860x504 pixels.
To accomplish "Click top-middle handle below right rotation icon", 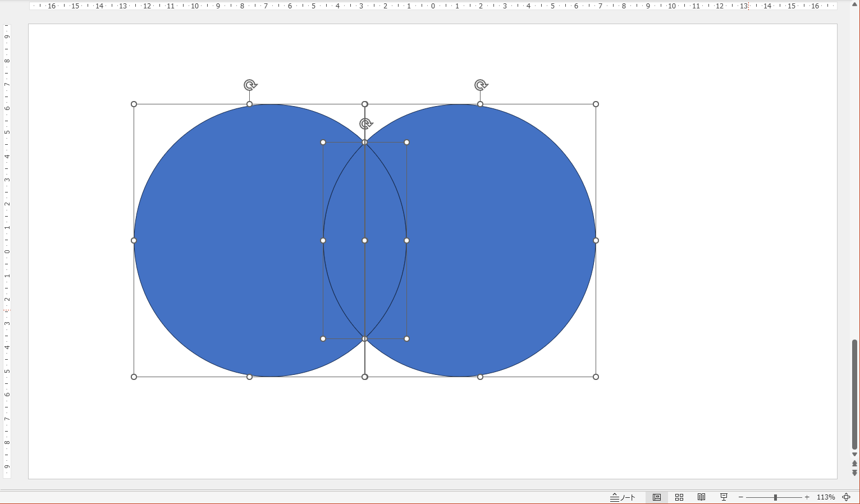I will (x=481, y=104).
